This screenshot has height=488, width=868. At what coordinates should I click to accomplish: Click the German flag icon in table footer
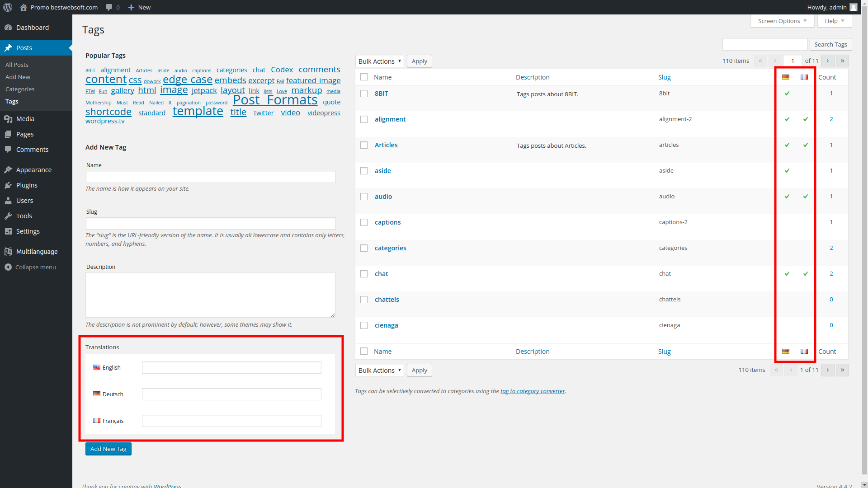point(786,352)
